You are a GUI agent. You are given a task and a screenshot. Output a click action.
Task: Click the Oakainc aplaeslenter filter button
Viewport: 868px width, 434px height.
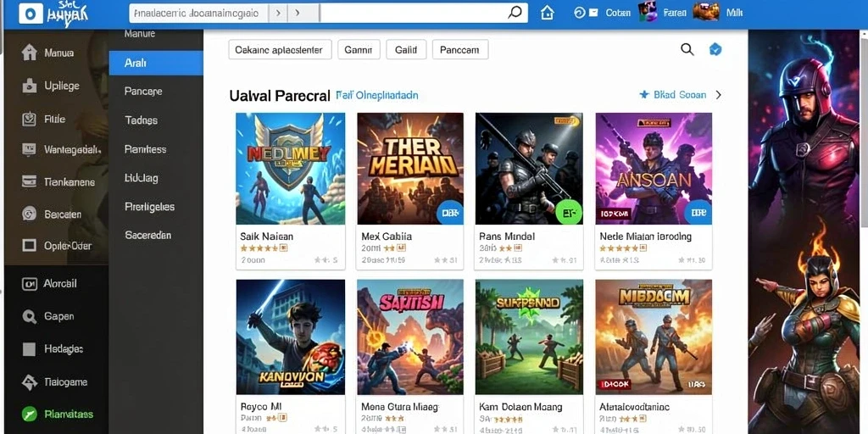[280, 49]
